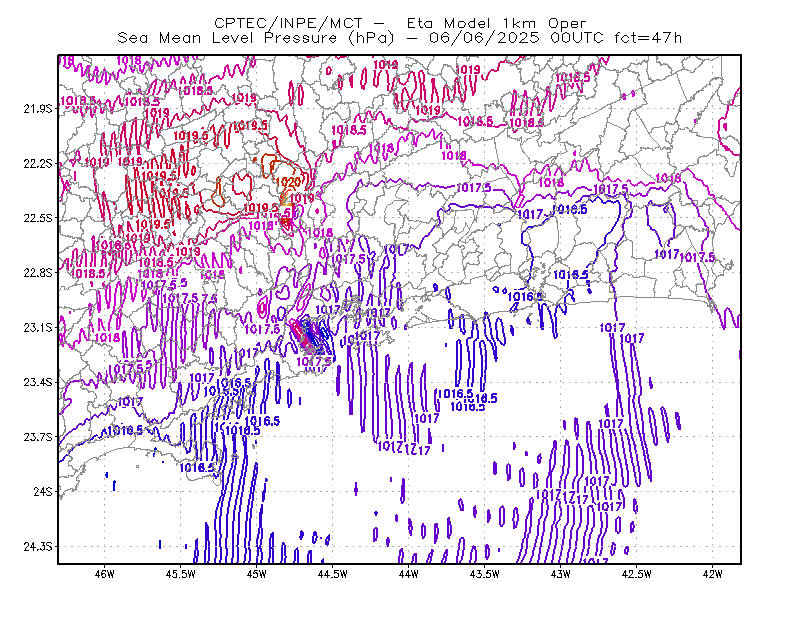Select the 46W longitude axis label
Viewport: 800px width, 618px height.
105,574
